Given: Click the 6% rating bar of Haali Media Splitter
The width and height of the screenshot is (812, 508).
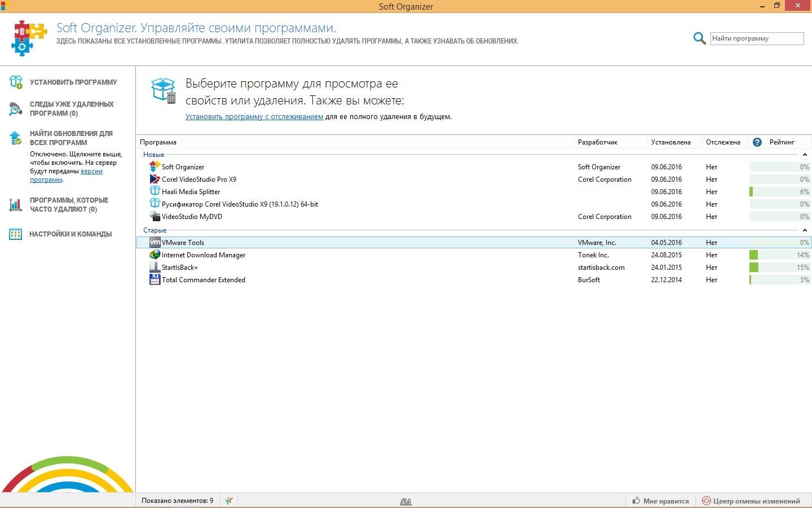Looking at the screenshot, I should [780, 192].
